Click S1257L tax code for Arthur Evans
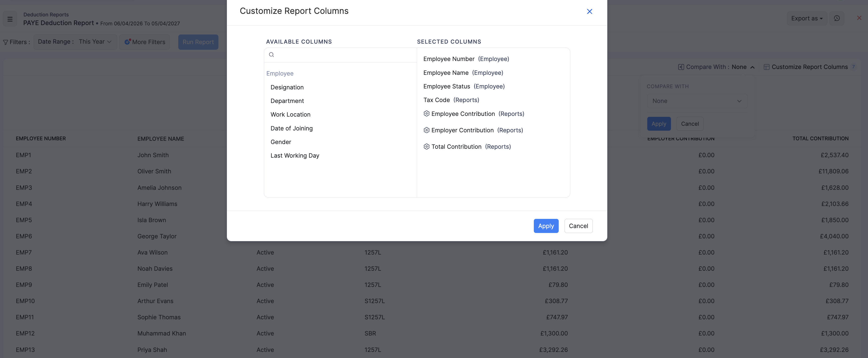Viewport: 868px width, 358px height. (374, 301)
